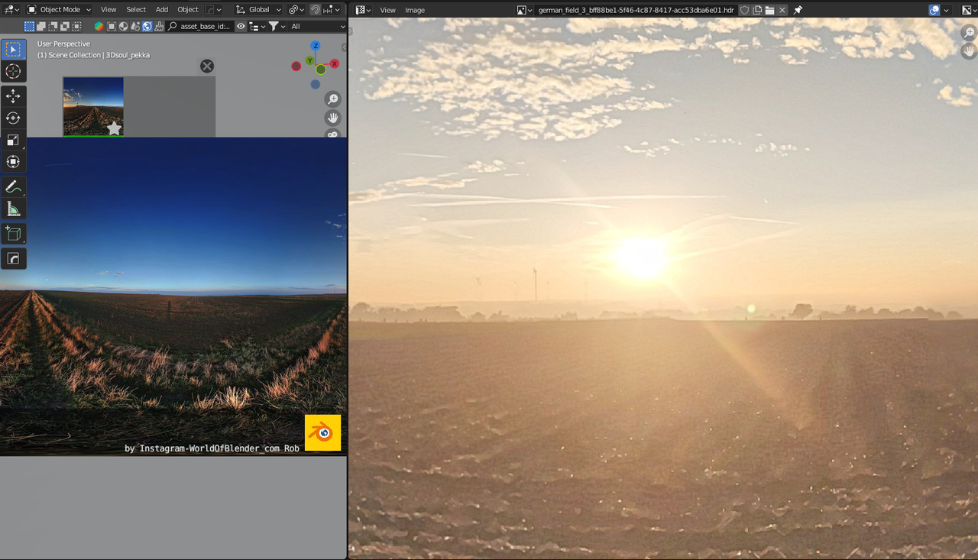This screenshot has width=978, height=560.
Task: Open the Select menu
Action: [136, 10]
